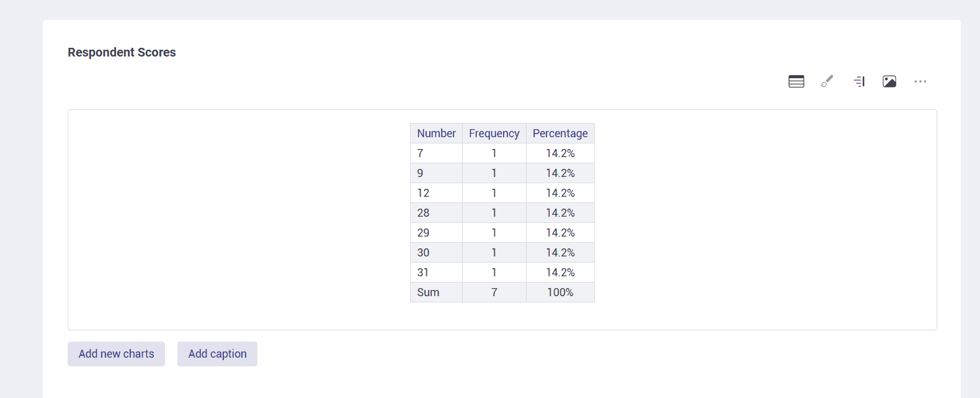
Task: Click the Percentage column header
Action: (x=560, y=133)
